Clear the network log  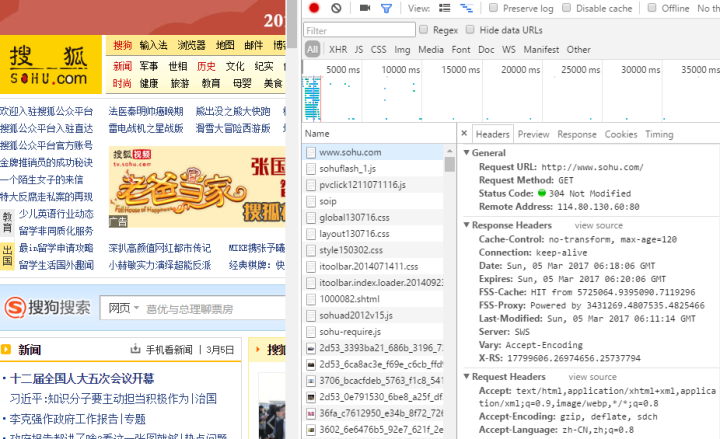(336, 8)
